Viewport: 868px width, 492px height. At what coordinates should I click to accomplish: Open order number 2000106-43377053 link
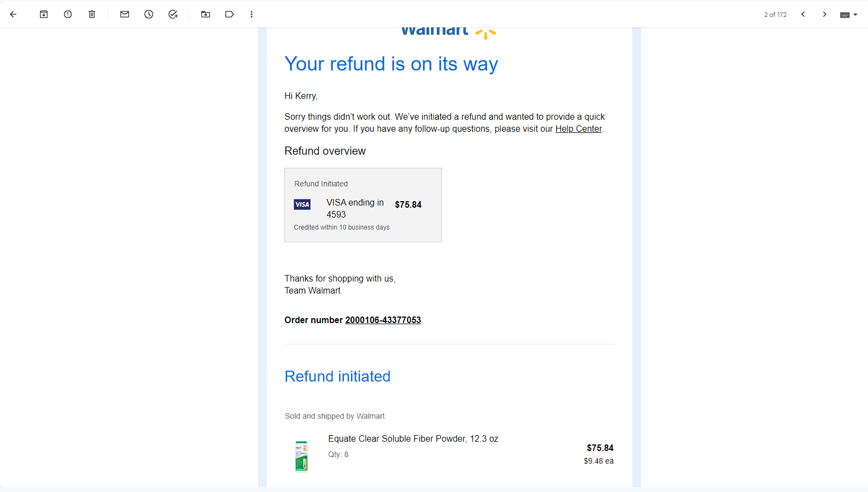click(x=383, y=320)
